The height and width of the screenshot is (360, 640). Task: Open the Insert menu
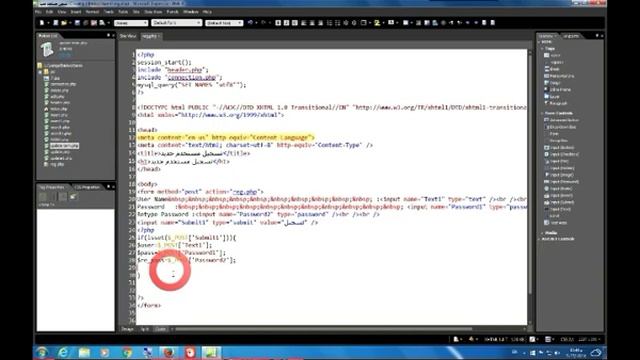[x=76, y=12]
